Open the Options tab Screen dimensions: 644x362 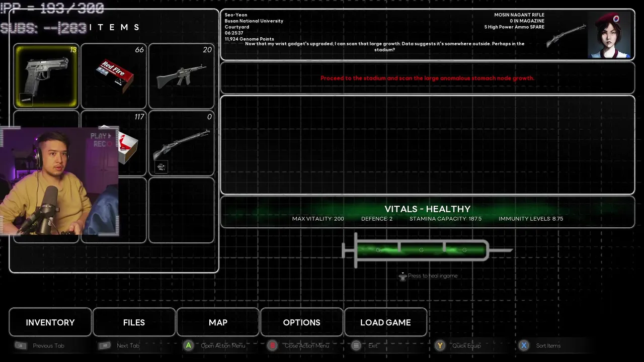point(302,322)
